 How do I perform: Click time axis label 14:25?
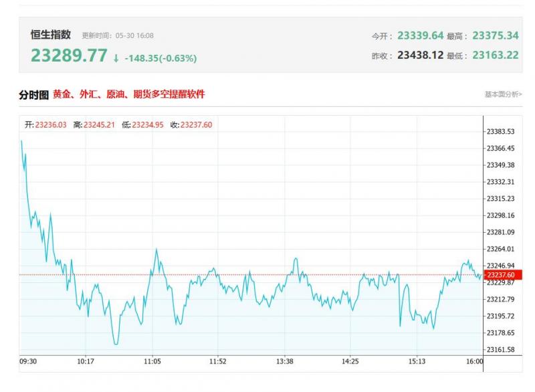(350, 361)
